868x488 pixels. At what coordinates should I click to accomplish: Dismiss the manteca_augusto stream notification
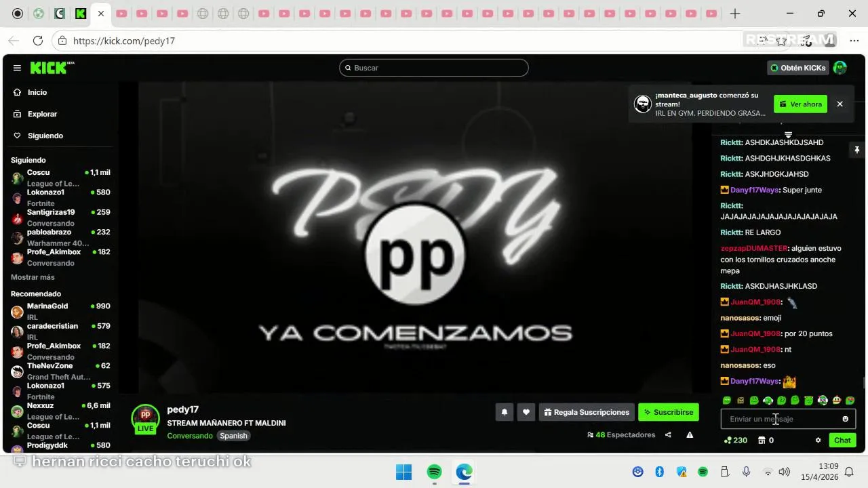click(x=840, y=104)
